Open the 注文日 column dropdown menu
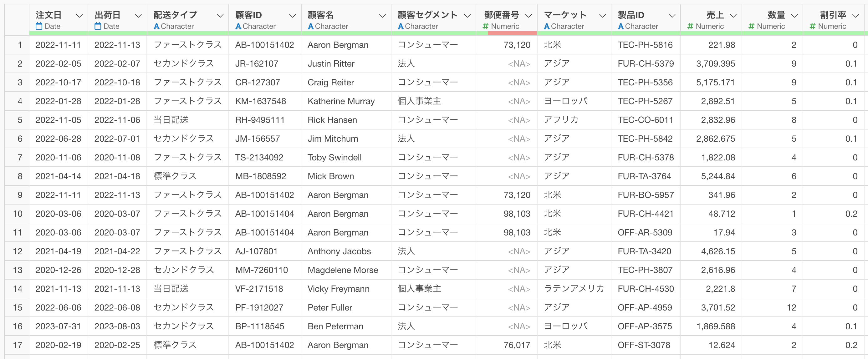Viewport: 868px width, 359px height. [x=79, y=16]
